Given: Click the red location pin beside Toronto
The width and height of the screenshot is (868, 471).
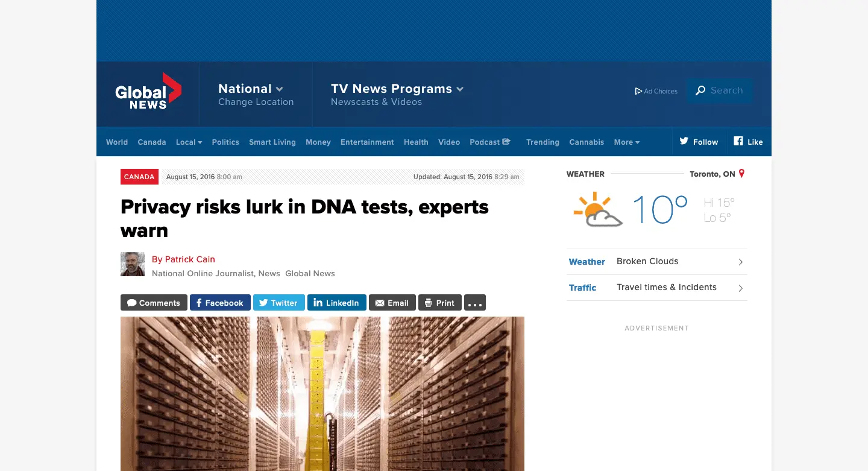Looking at the screenshot, I should tap(741, 174).
